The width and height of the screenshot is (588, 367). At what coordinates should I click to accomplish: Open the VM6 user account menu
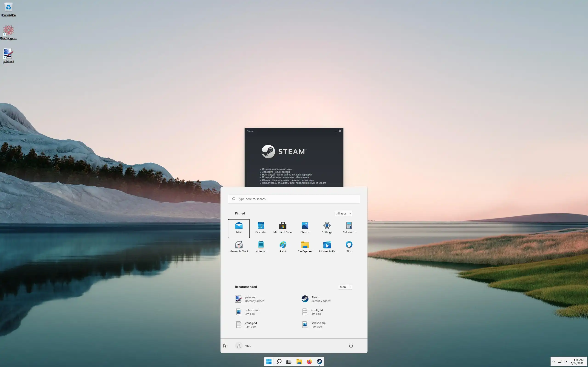(x=243, y=346)
